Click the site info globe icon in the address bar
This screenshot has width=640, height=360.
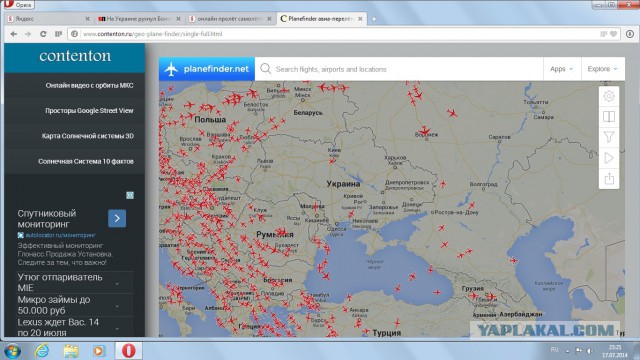click(74, 34)
